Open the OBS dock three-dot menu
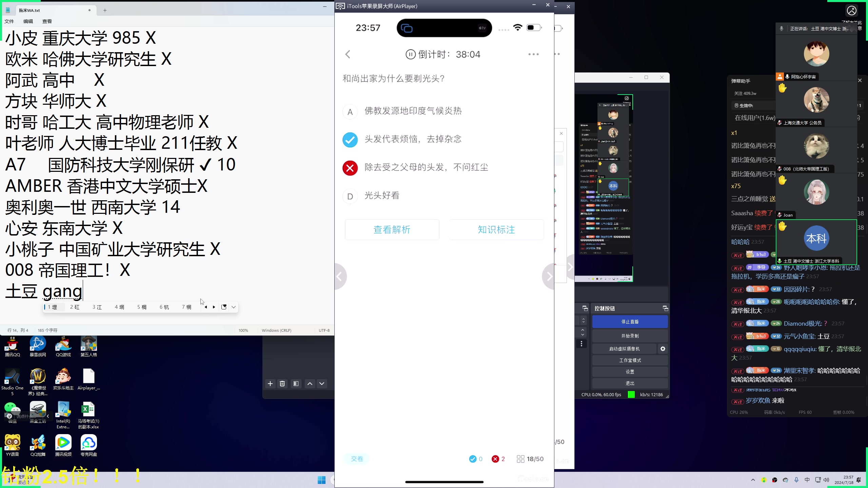Screen dimensions: 868x488 click(581, 344)
